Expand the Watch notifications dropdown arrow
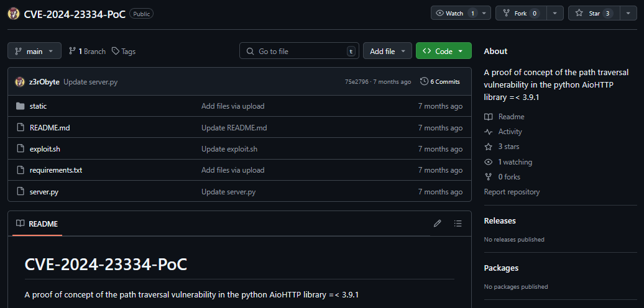 pos(485,13)
